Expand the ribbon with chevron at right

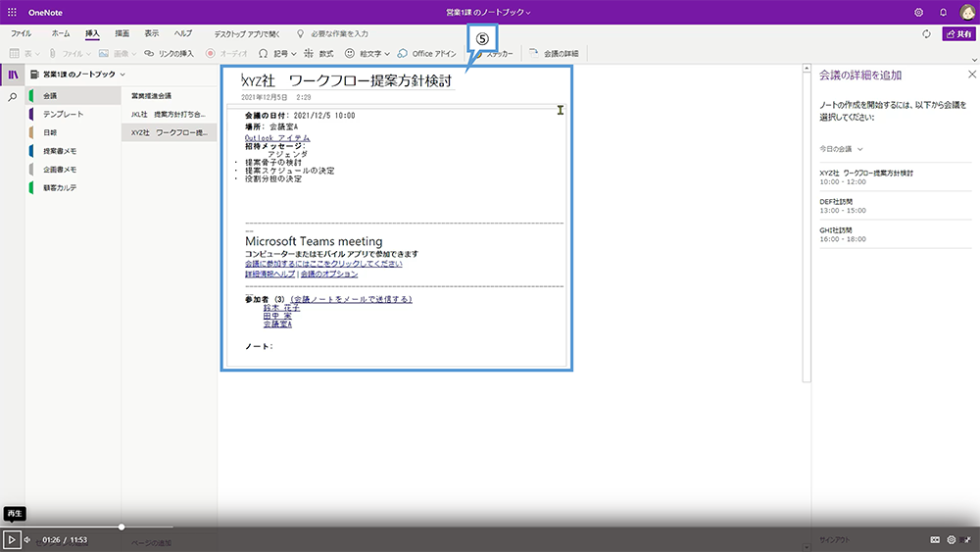(974, 60)
